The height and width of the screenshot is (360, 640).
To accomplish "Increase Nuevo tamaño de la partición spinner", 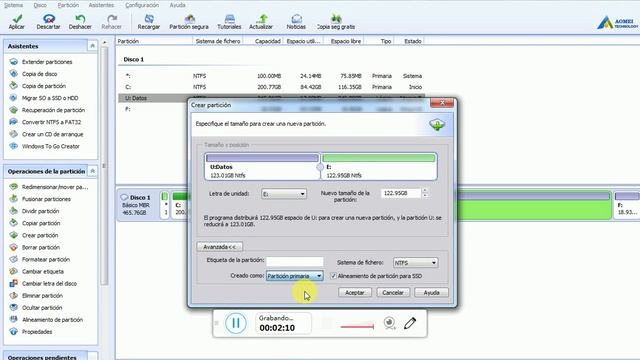I will (x=425, y=191).
